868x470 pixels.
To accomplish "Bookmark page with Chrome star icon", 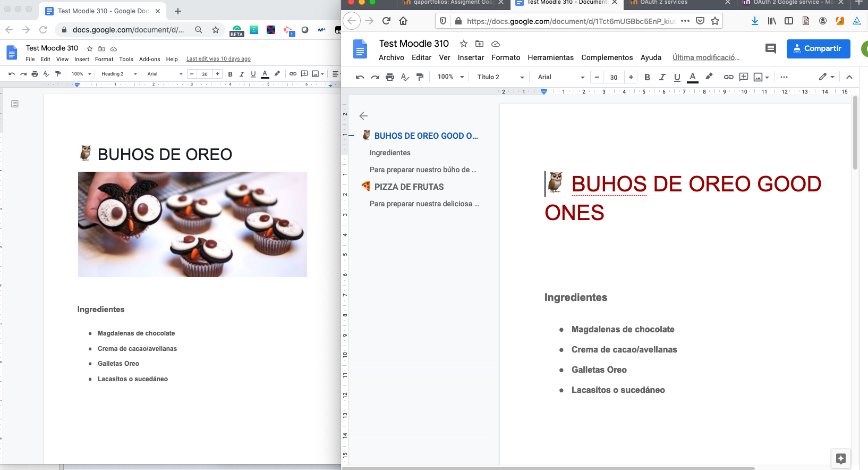I will click(x=216, y=30).
